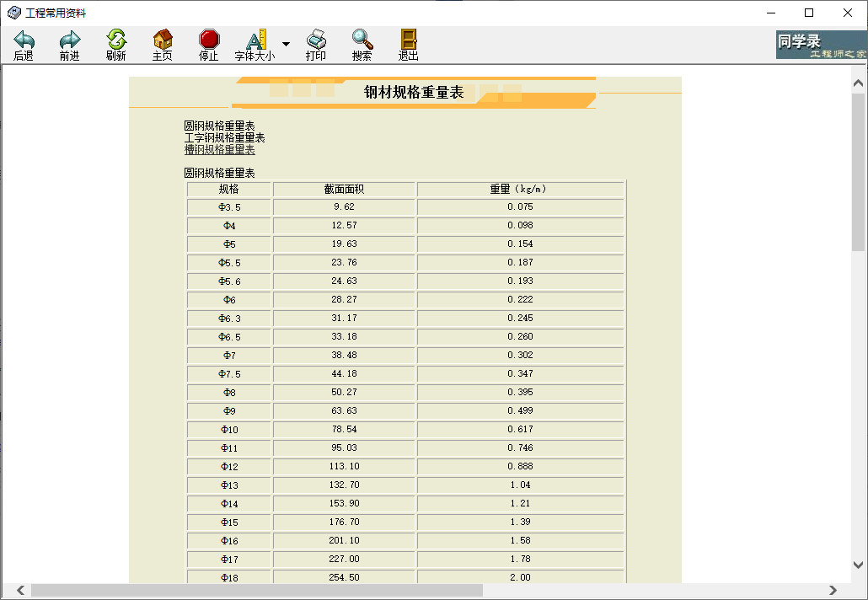Open the 槽钢规格重量表 underlined link

219,148
